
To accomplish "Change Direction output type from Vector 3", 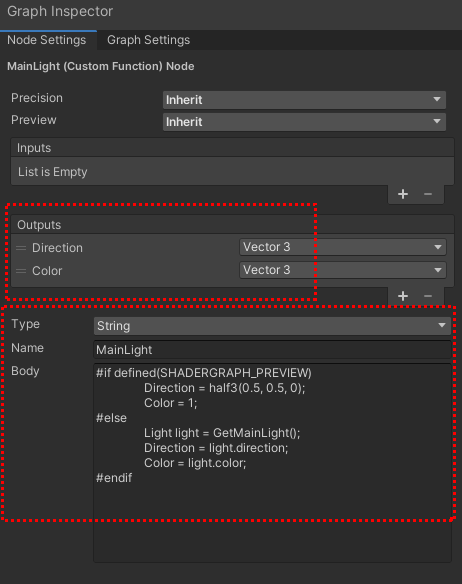I will click(x=342, y=247).
